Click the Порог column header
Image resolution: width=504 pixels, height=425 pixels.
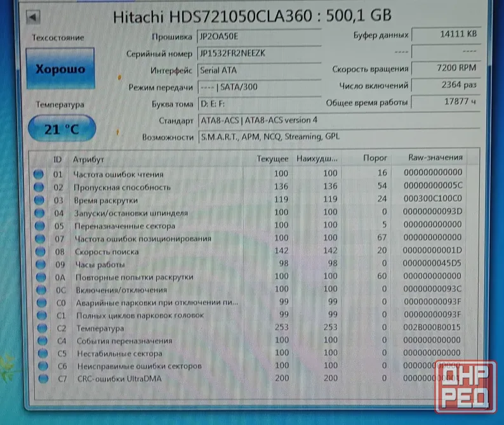tap(375, 158)
